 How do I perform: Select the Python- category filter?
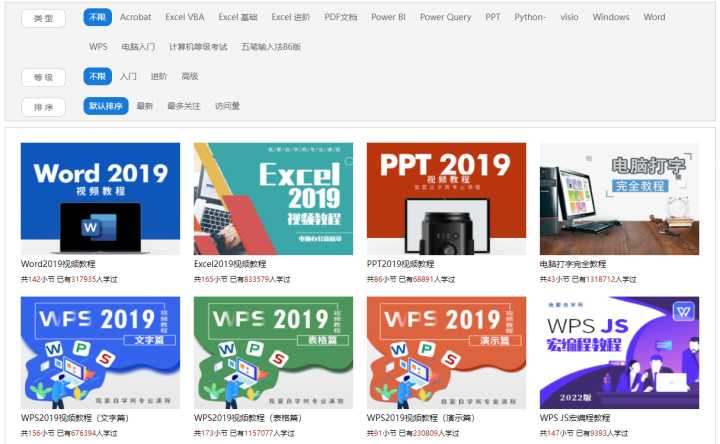530,17
